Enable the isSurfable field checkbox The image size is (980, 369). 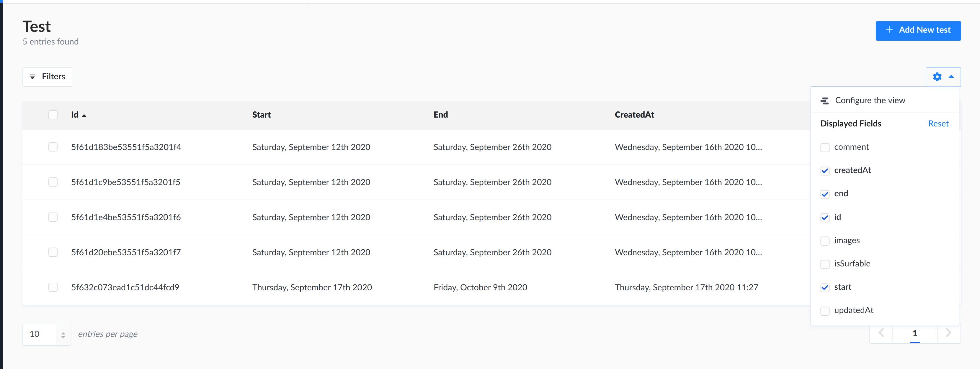click(825, 264)
